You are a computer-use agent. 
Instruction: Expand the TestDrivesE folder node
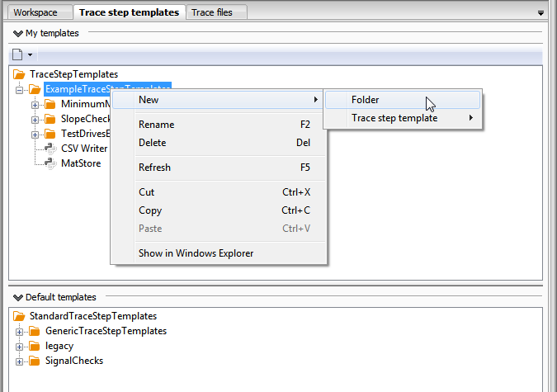[35, 135]
